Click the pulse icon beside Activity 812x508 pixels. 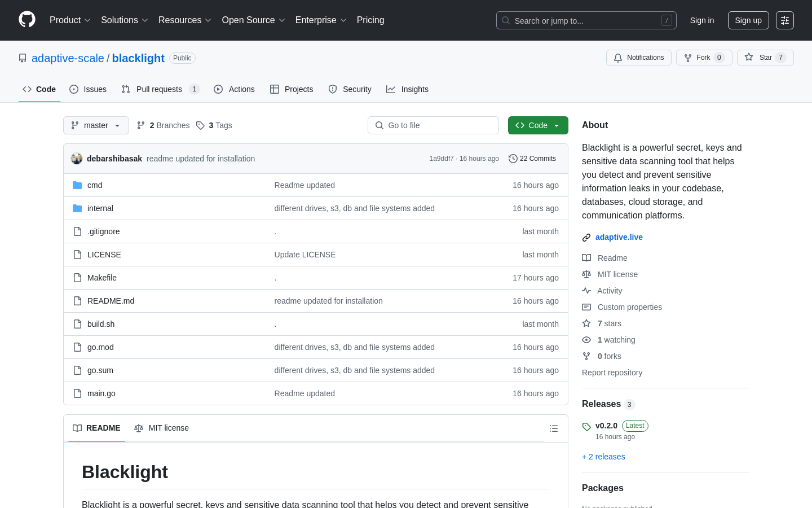[586, 291]
